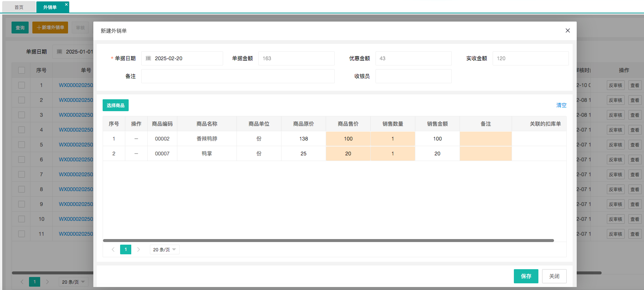Close the 新建外销单 dialog with X icon
The height and width of the screenshot is (290, 644).
[x=567, y=30]
